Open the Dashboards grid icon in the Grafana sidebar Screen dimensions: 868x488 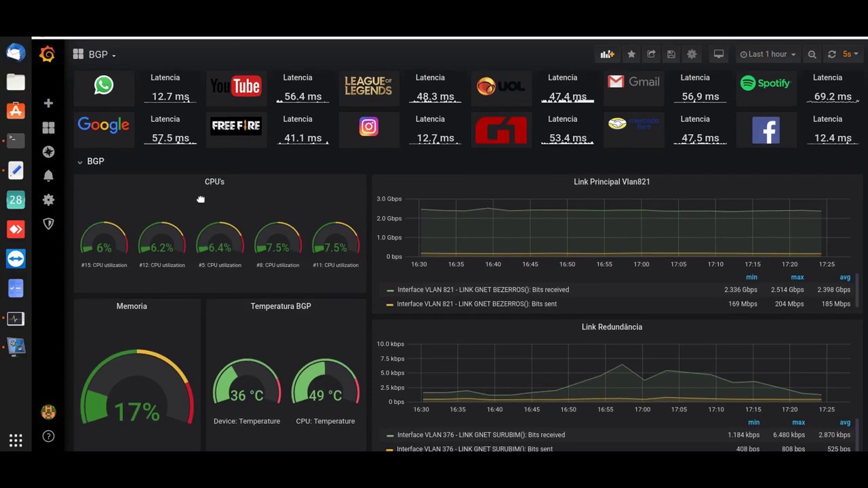48,127
